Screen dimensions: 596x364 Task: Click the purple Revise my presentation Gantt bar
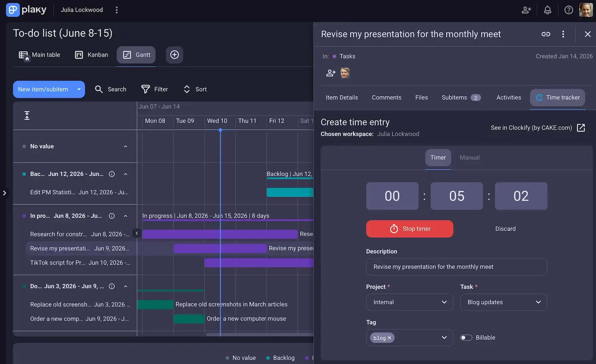[220, 248]
